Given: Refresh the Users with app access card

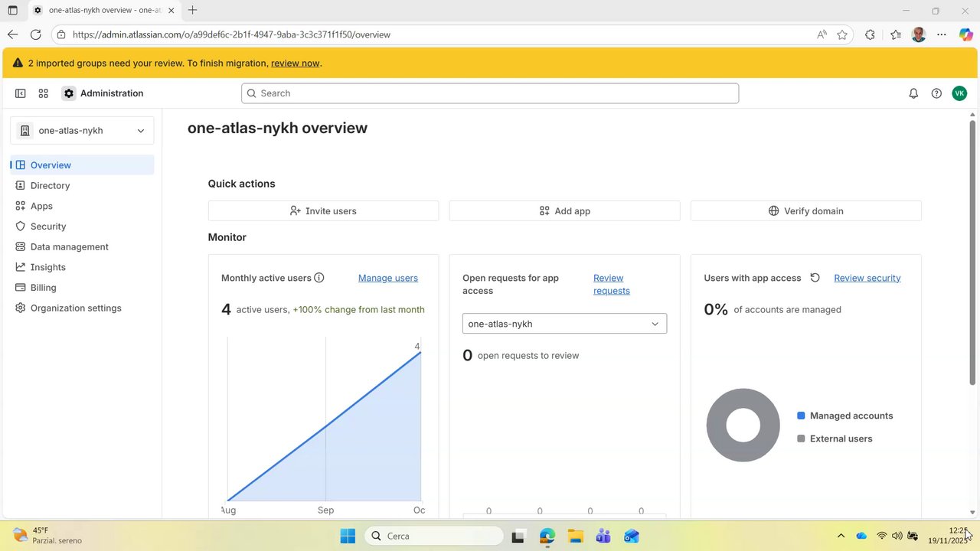Looking at the screenshot, I should 815,278.
